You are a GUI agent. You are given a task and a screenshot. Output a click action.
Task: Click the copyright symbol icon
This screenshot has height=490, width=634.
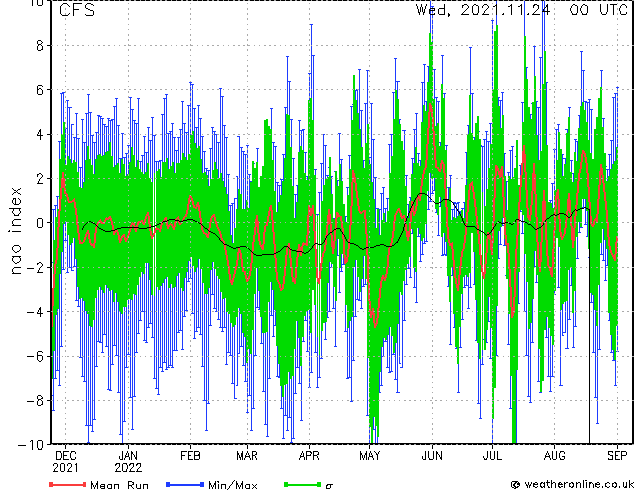(x=515, y=485)
